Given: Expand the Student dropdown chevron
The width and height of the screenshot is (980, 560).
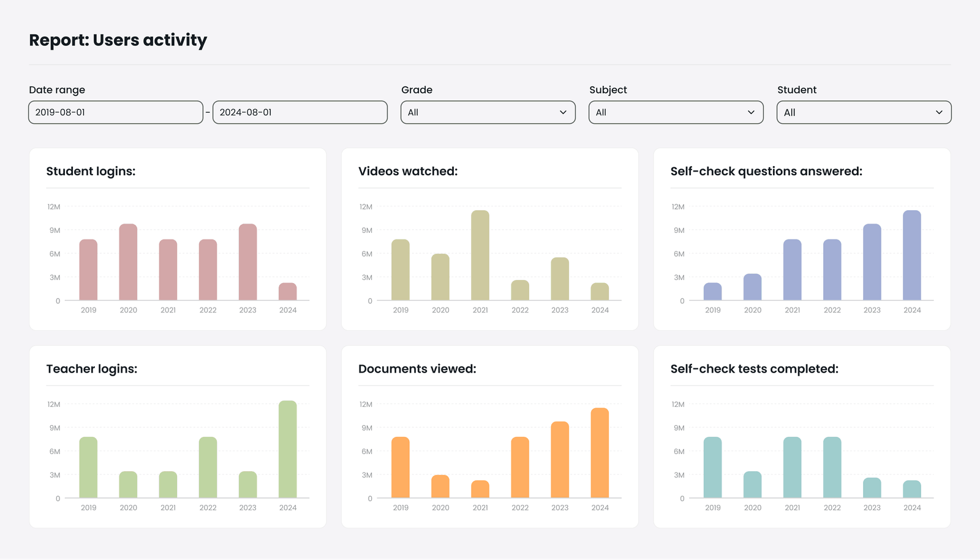Looking at the screenshot, I should tap(938, 113).
